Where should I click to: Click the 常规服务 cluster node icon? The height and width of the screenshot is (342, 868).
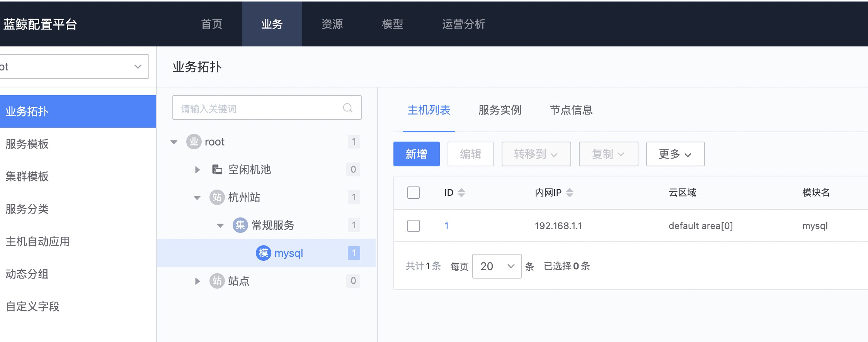point(240,225)
